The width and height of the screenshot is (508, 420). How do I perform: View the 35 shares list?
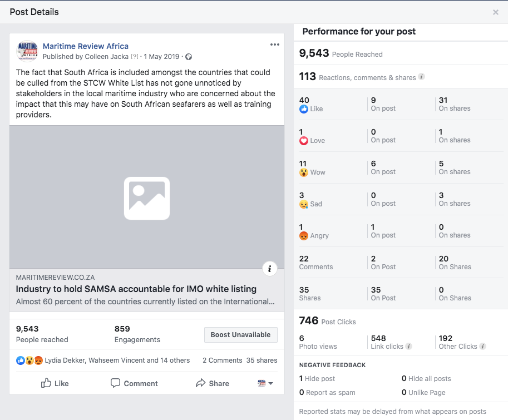[262, 360]
